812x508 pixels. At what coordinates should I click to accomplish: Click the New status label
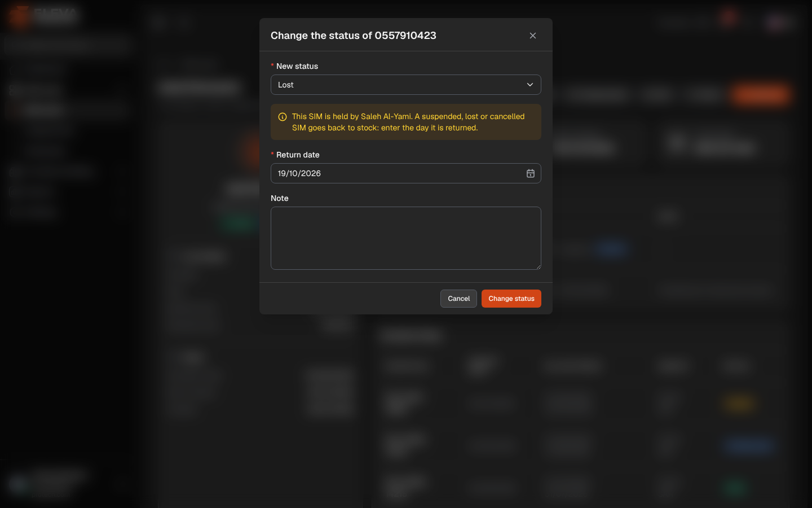point(297,66)
